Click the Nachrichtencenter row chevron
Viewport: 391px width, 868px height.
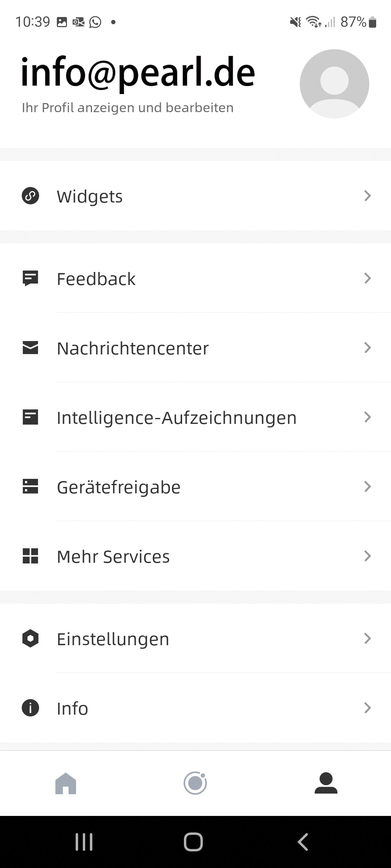pos(367,348)
